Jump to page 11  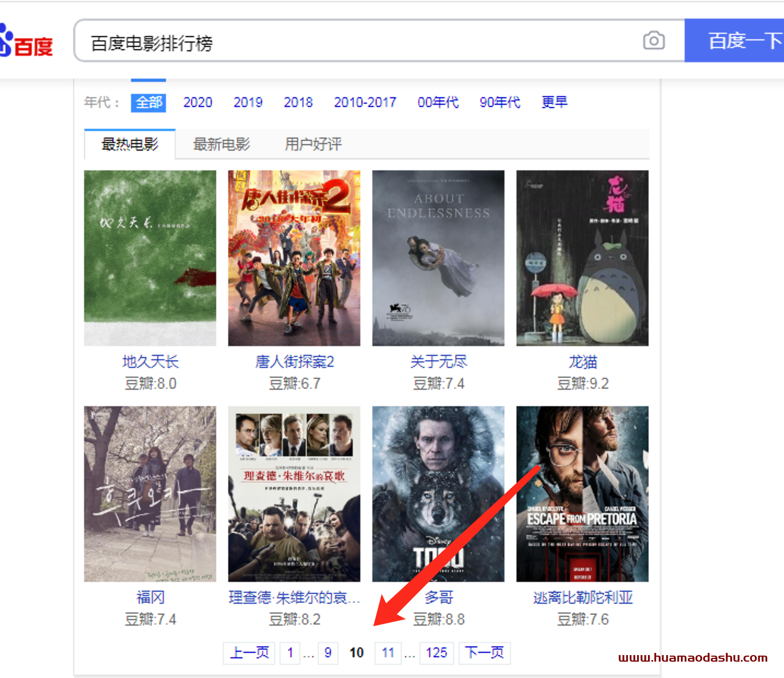click(388, 653)
